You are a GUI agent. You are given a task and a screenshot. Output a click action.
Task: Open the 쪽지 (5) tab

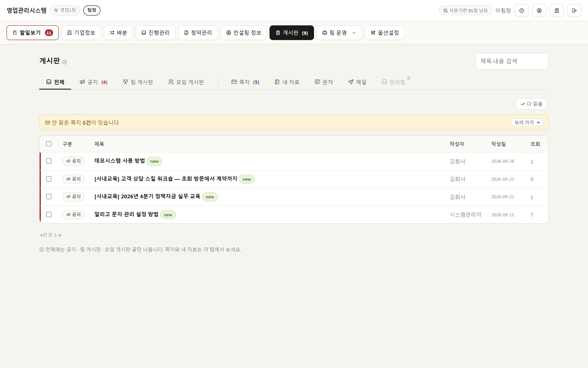pos(245,82)
